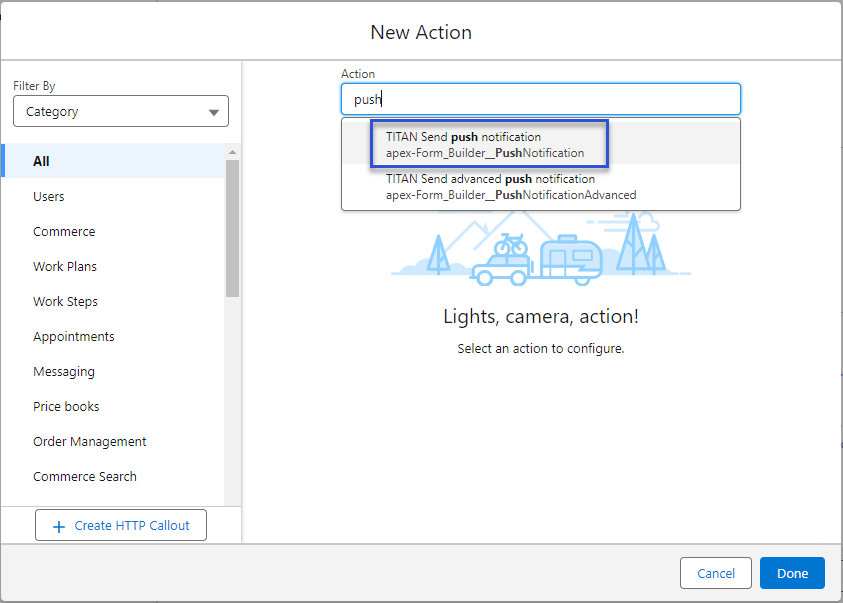Open the Commerce category
Viewport: 843px width, 603px height.
coord(64,232)
